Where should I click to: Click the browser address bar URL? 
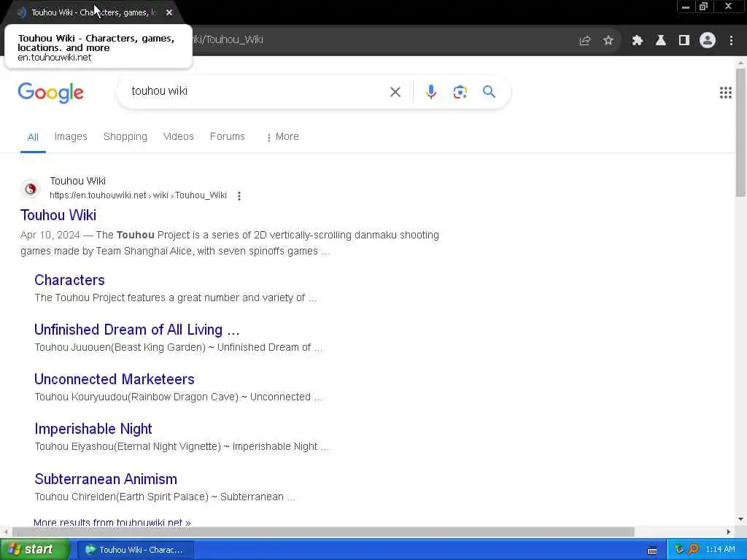click(x=227, y=40)
